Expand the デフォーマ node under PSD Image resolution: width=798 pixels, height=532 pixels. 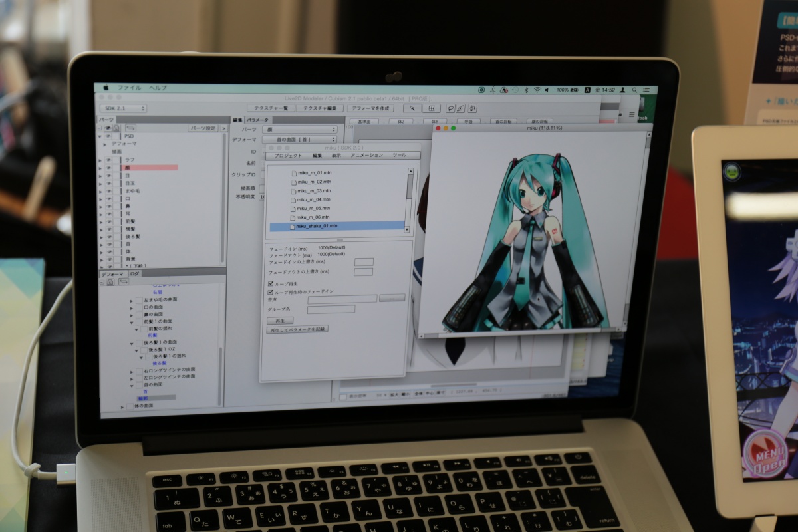tap(104, 144)
